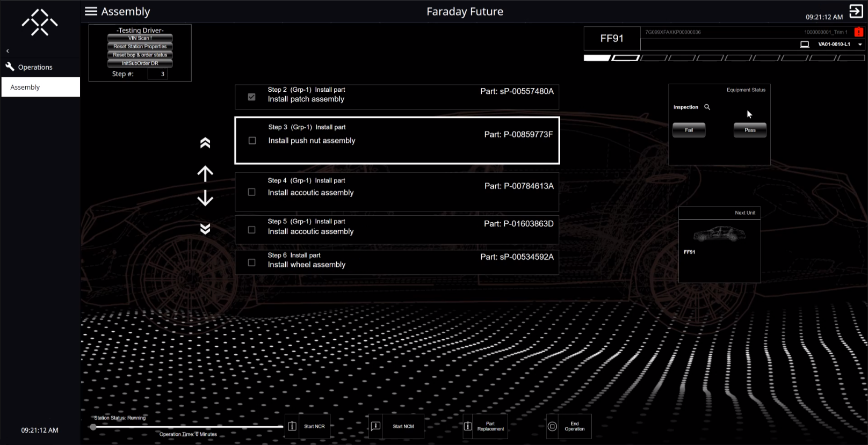Open the hamburger menu next to Assembly
This screenshot has height=445, width=868.
91,11
